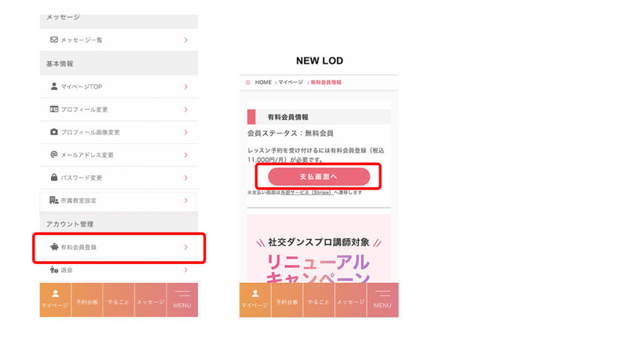Image resolution: width=644 pixels, height=338 pixels.
Task: Click the @ icon beside メールアドレス変更
Action: pyautogui.click(x=54, y=155)
